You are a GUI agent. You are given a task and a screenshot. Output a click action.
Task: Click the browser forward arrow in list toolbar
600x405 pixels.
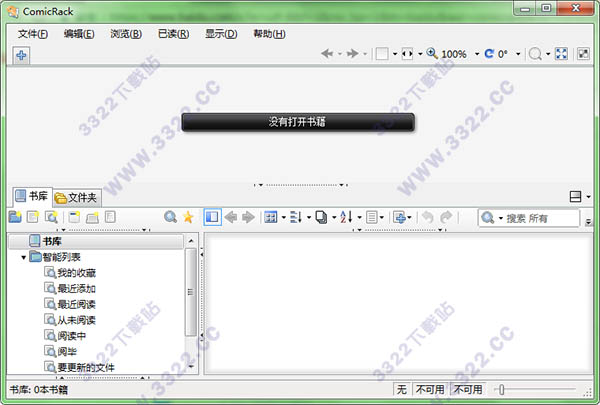click(248, 217)
